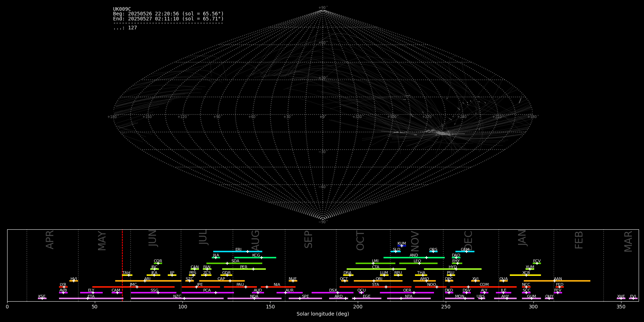This screenshot has width=644, height=322.
Task: Click the '...: 127' count line
Action: coord(125,28)
